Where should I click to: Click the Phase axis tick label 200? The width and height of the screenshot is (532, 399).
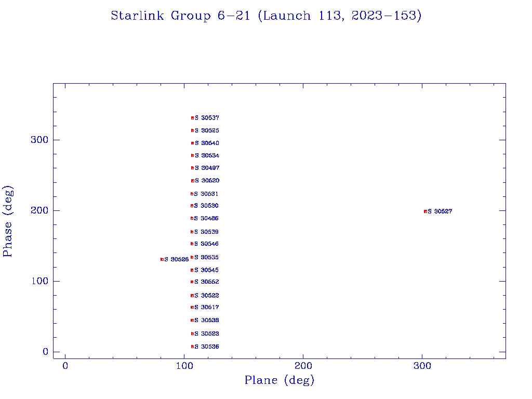point(39,210)
